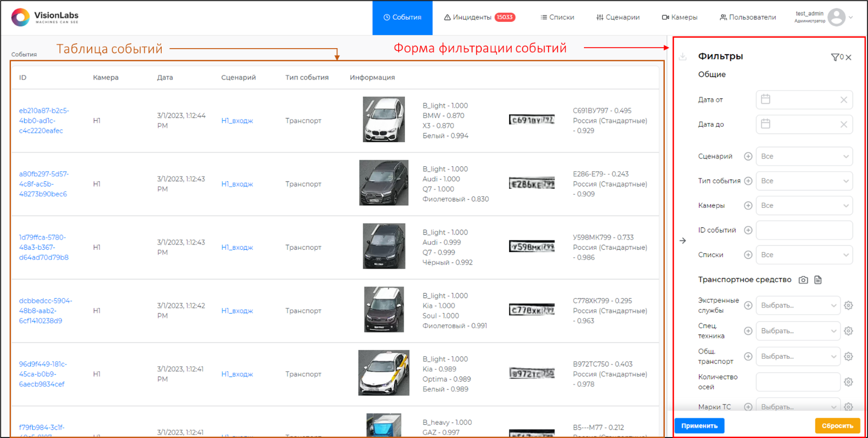Focus the Количество осей input
Image resolution: width=868 pixels, height=438 pixels.
[x=798, y=382]
